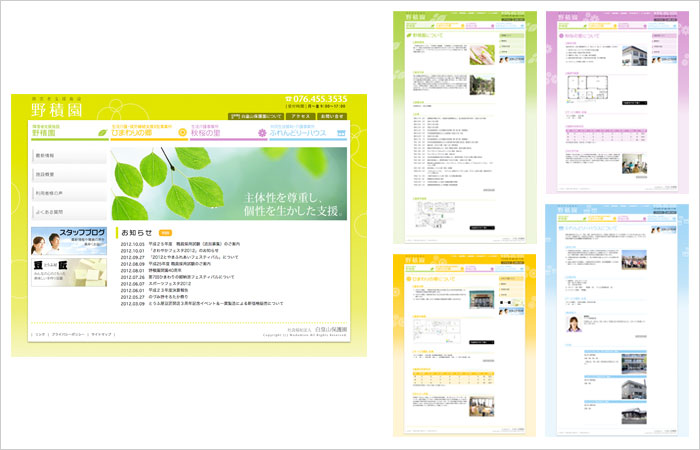Click the pink flower icon on 秋桜の里 tab
Viewport: 700px width, 450px height.
click(263, 132)
